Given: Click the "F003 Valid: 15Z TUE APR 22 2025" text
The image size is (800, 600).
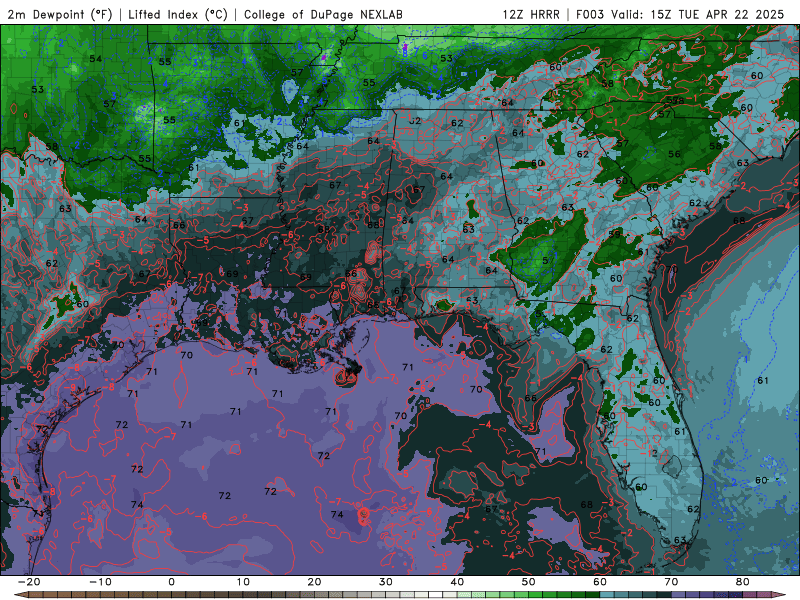Looking at the screenshot, I should click(x=680, y=14).
